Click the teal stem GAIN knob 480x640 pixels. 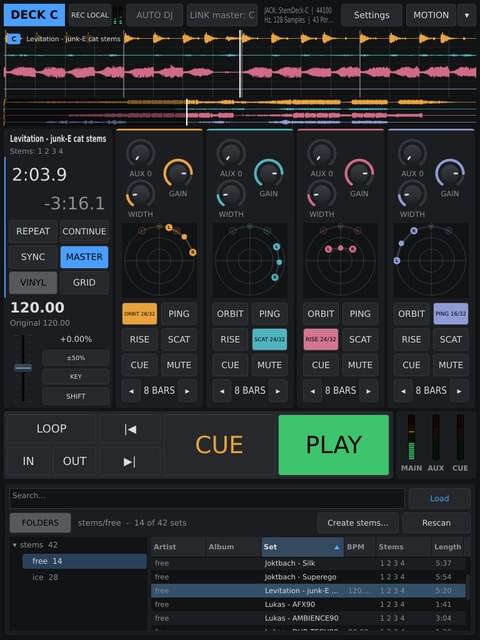point(269,173)
